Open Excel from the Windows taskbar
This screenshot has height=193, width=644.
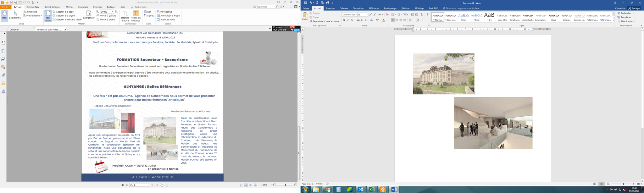coord(372,190)
